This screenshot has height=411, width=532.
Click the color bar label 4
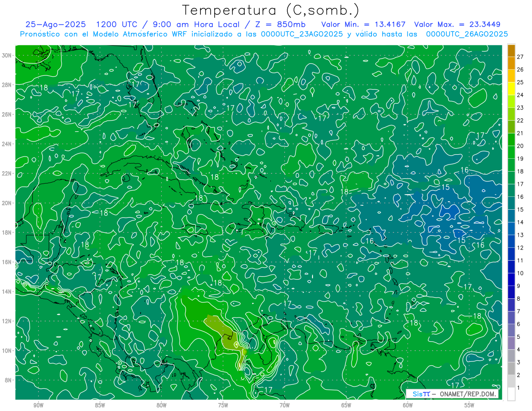(x=519, y=350)
